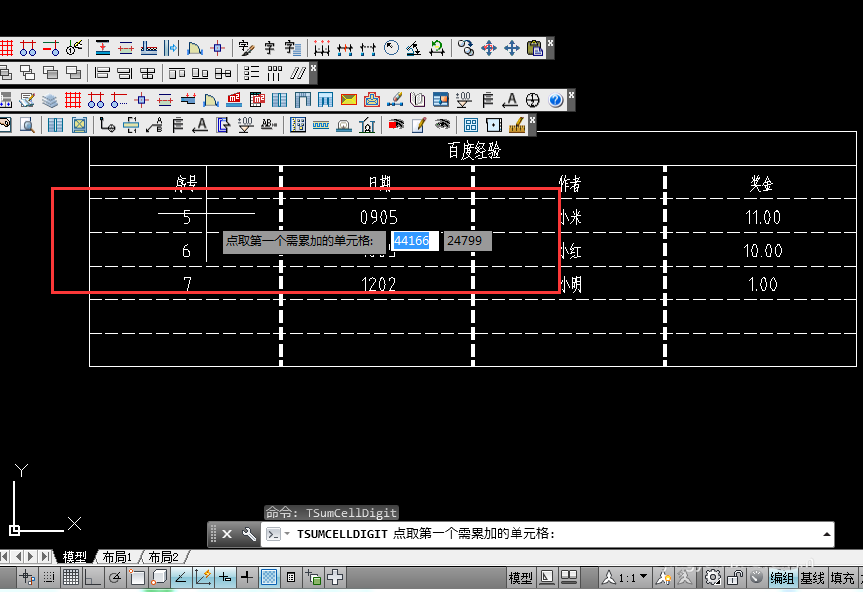The image size is (863, 592).
Task: Click the notepad with pencil icon
Action: pos(419,125)
